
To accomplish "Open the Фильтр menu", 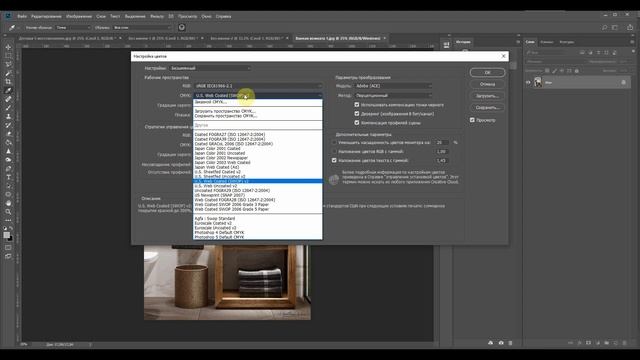I will 157,16.
